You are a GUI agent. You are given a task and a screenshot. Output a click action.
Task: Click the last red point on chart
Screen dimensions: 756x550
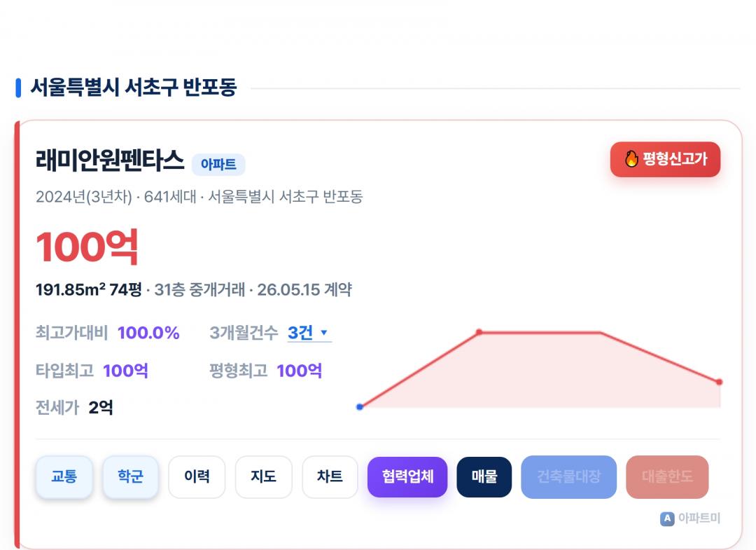719,382
